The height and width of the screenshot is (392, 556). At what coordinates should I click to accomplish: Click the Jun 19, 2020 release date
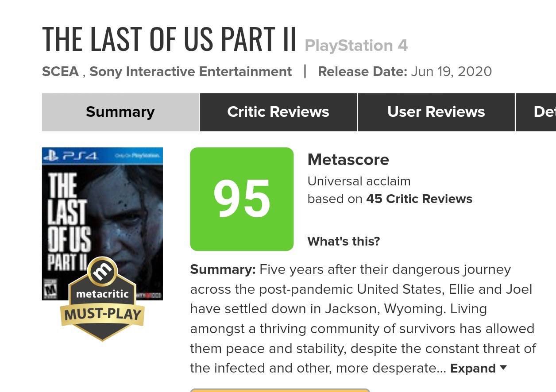coord(451,72)
